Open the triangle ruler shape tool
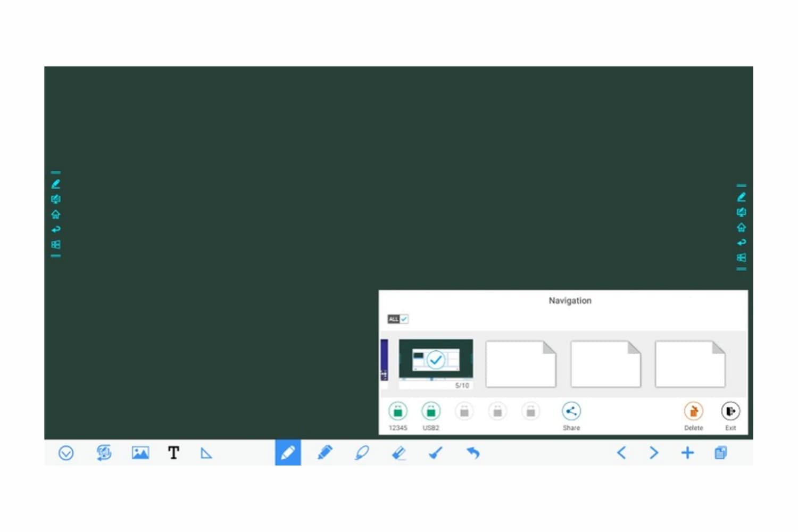The height and width of the screenshot is (532, 798). point(206,453)
